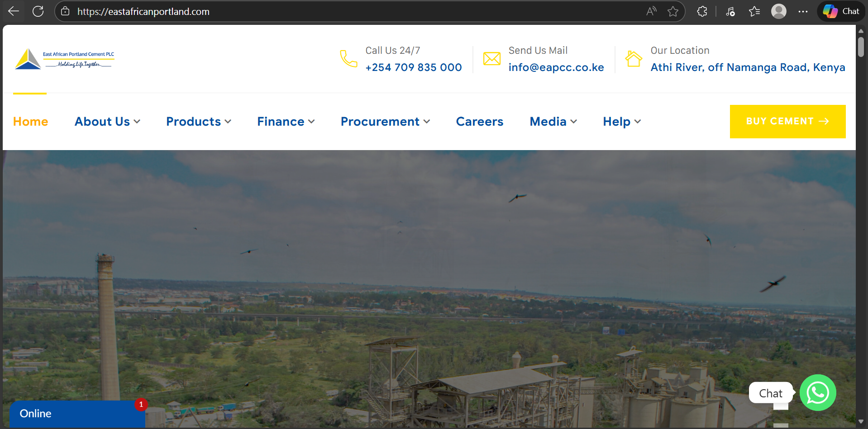Open the browser profile avatar

tap(778, 11)
